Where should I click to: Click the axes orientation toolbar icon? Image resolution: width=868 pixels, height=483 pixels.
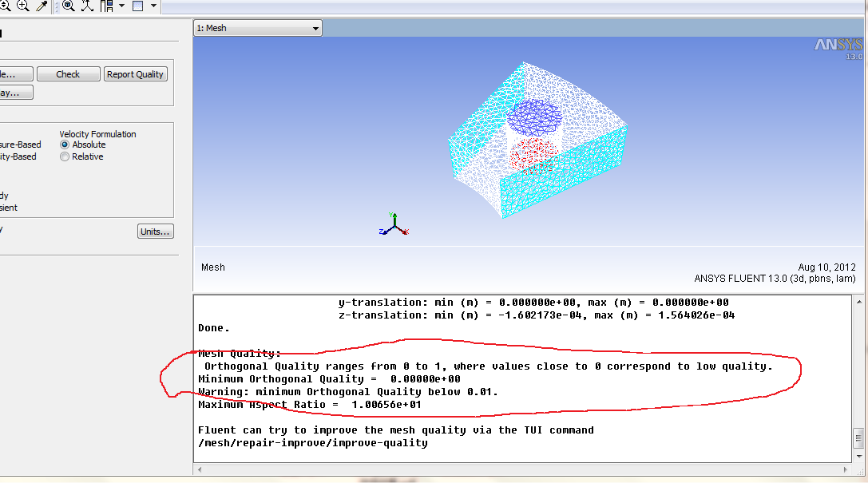click(x=86, y=6)
